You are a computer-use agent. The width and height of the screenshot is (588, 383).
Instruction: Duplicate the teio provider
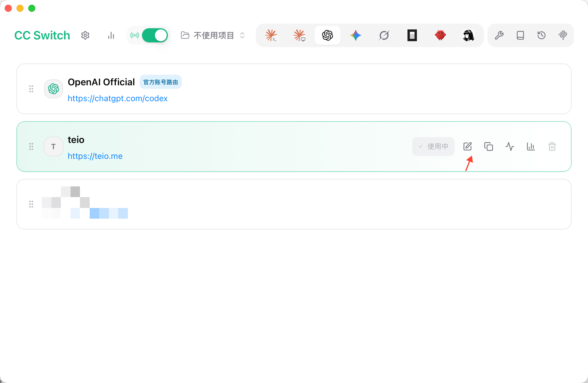(489, 146)
